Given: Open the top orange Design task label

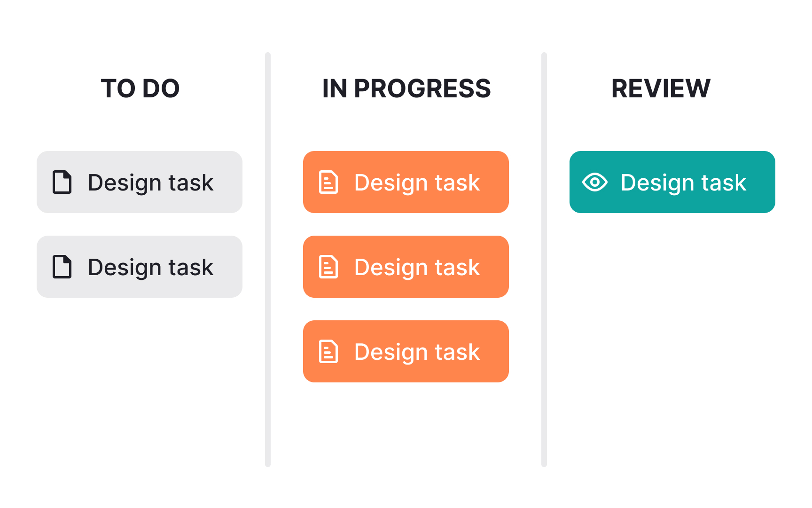Looking at the screenshot, I should click(x=417, y=183).
